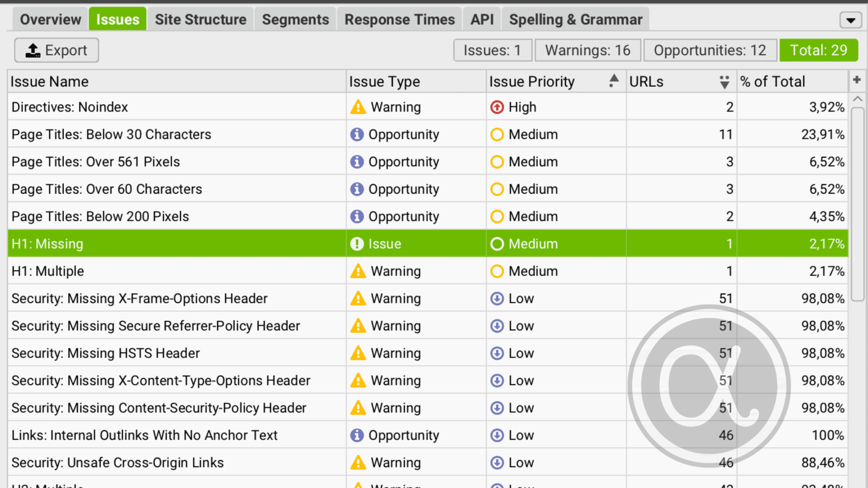Click the warning icon for Security: Unsafe Cross-Origin Links

[x=357, y=463]
